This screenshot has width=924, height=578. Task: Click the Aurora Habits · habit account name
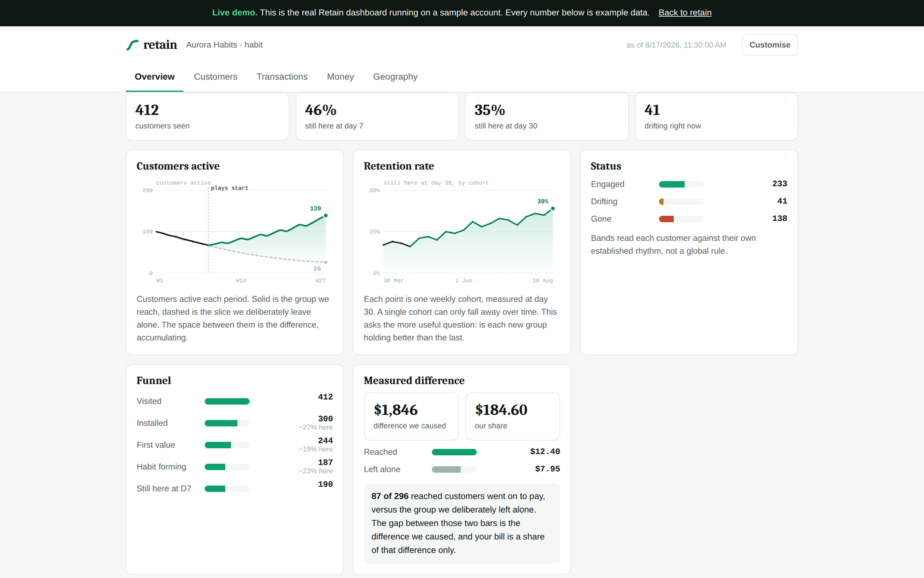[x=224, y=45]
